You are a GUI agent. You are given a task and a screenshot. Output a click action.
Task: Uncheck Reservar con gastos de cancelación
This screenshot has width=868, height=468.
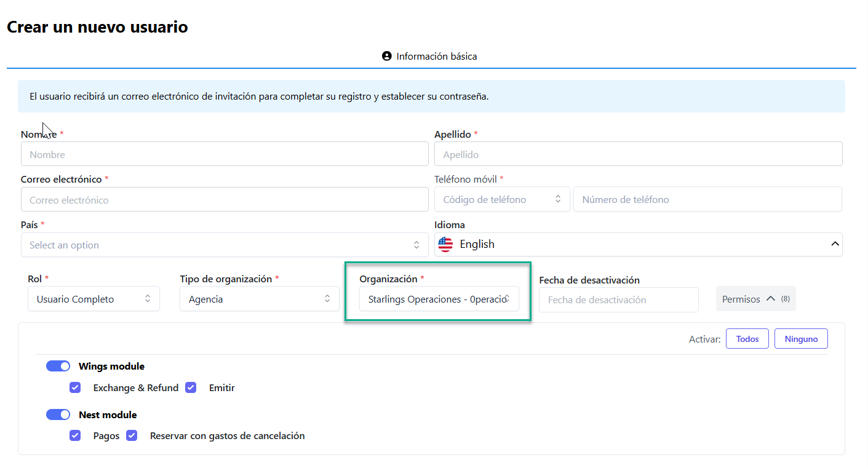click(132, 436)
